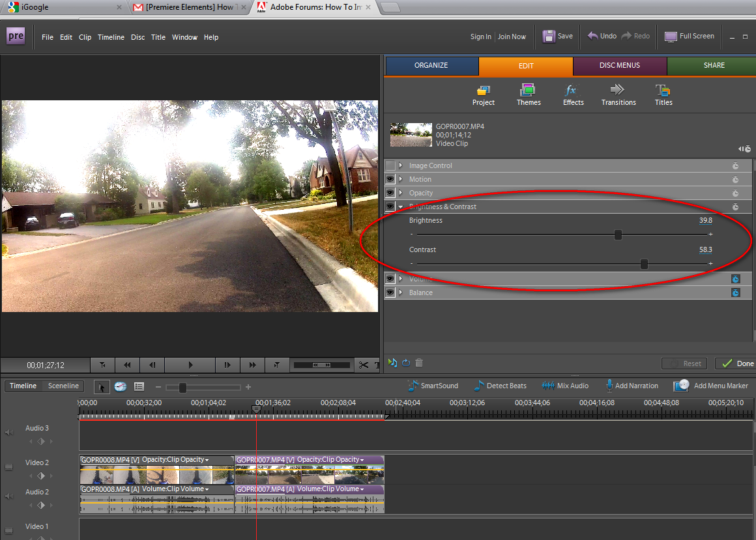The height and width of the screenshot is (540, 756).
Task: Hide the Motion effect with eye icon
Action: tap(390, 179)
